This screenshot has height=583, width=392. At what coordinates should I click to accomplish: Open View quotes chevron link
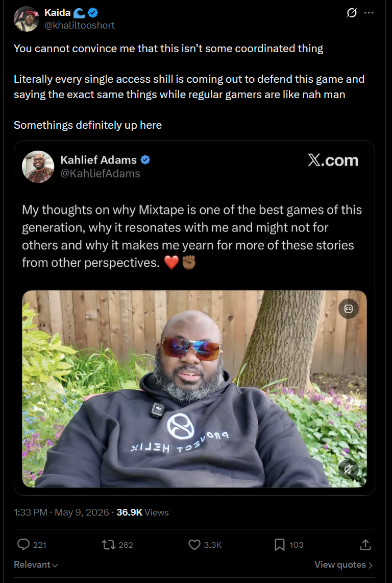click(x=344, y=565)
